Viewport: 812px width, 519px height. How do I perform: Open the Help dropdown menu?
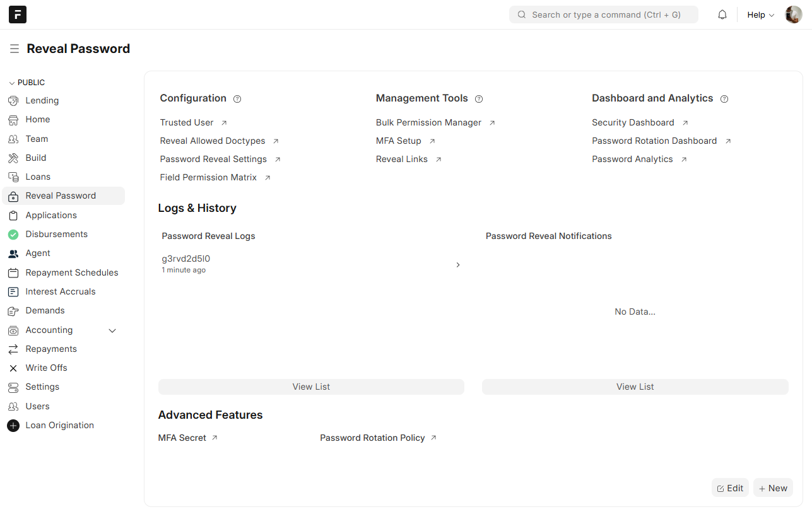(760, 15)
